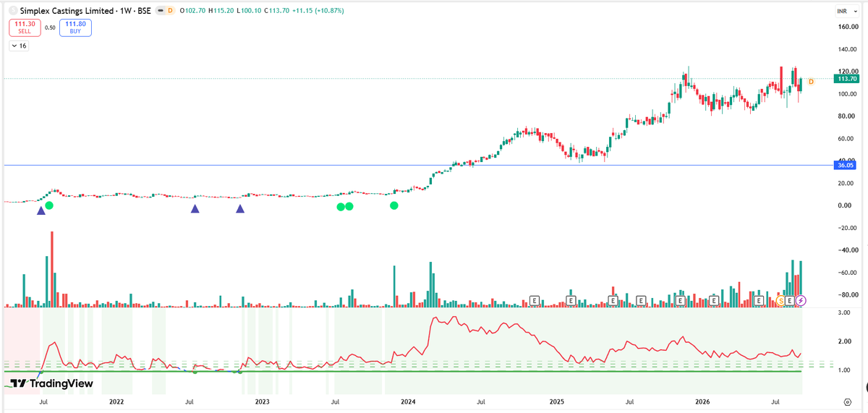Click the 2023 label on time axis
Screen dimensions: 868x413
point(262,401)
